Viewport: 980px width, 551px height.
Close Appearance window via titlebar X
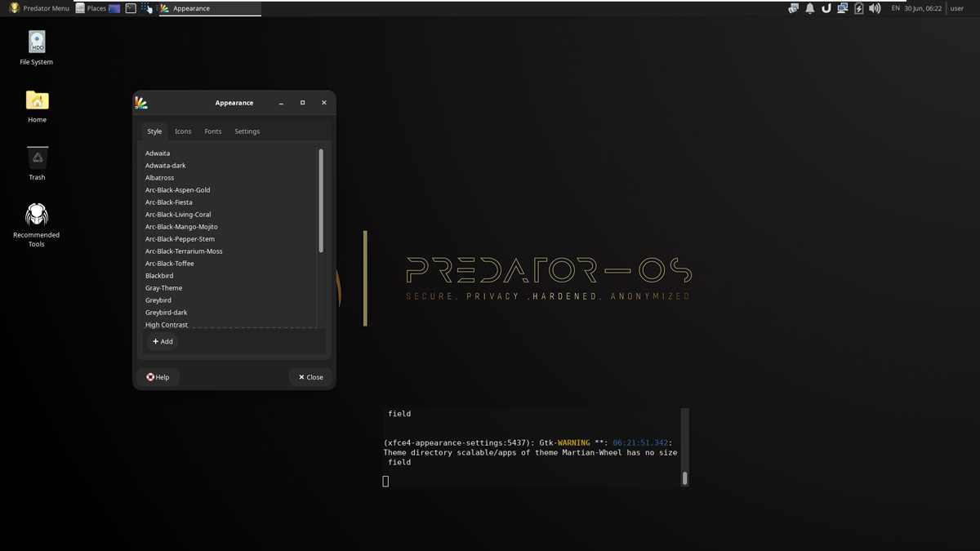pyautogui.click(x=323, y=103)
